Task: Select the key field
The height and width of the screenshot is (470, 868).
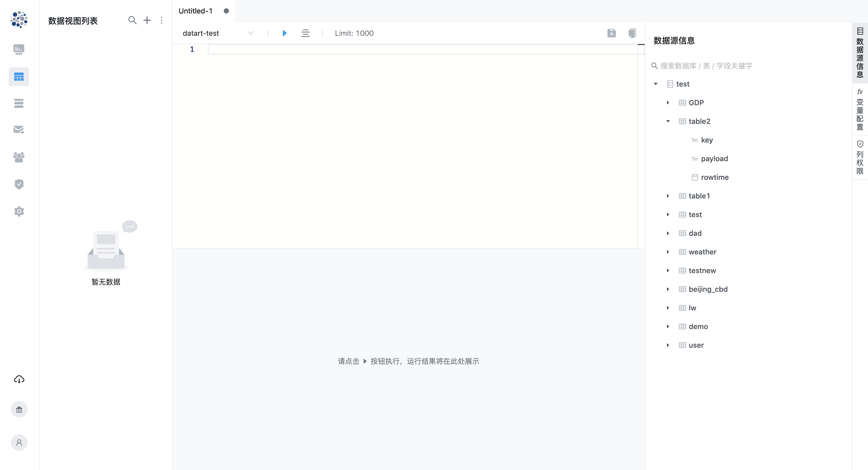Action: pos(707,140)
